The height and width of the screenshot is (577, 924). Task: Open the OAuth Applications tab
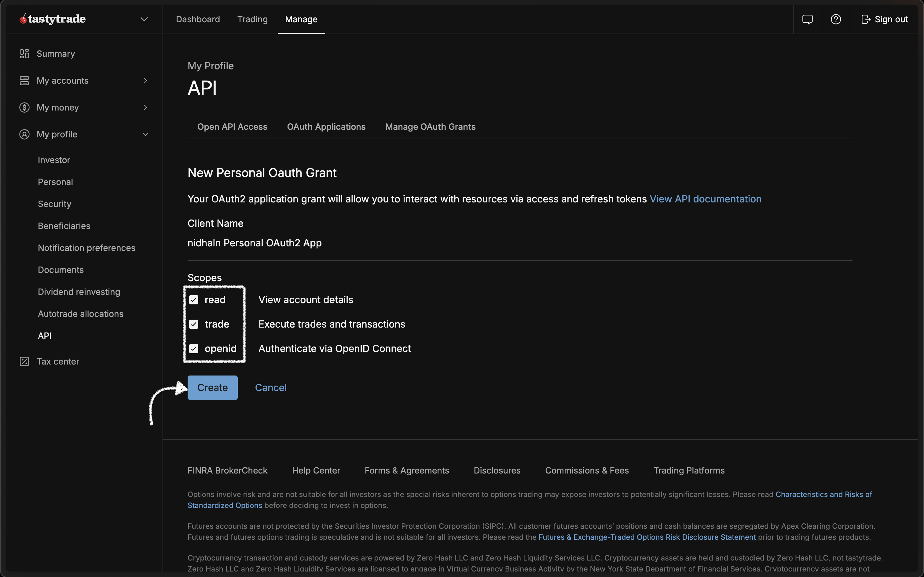point(326,127)
